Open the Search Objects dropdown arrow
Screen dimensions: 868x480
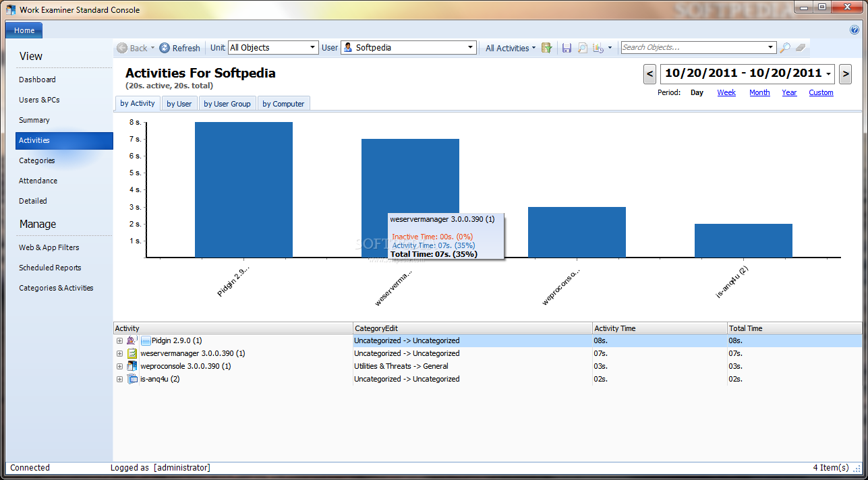point(771,48)
